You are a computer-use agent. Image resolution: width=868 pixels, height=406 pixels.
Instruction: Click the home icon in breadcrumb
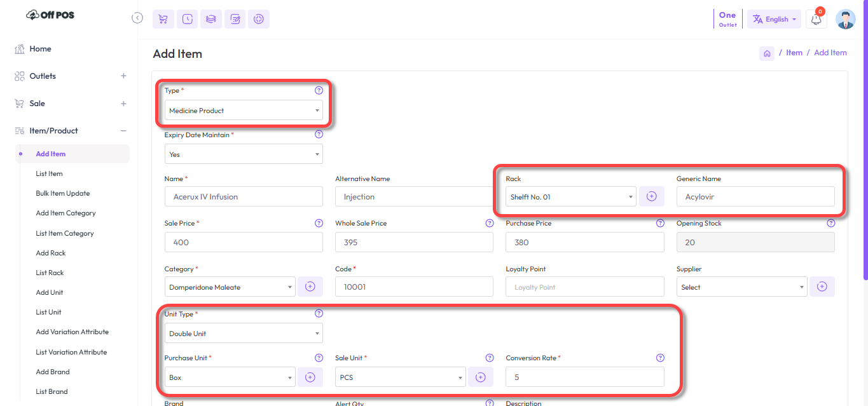767,53
